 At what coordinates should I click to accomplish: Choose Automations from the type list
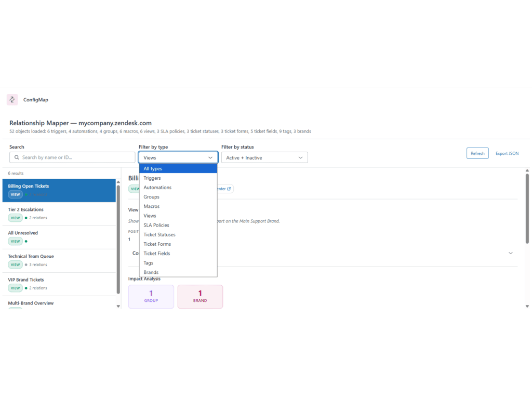178,187
